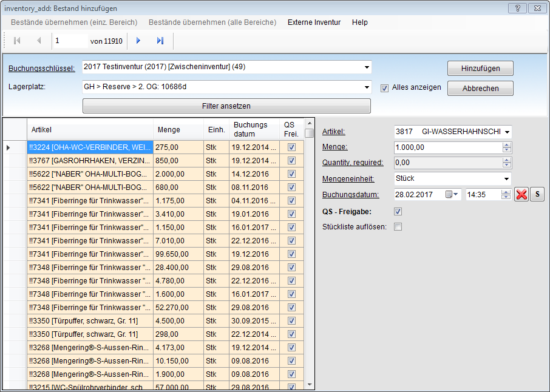Toggle QS Frei. checkbox for row with Menge 99.650,00

click(x=291, y=254)
